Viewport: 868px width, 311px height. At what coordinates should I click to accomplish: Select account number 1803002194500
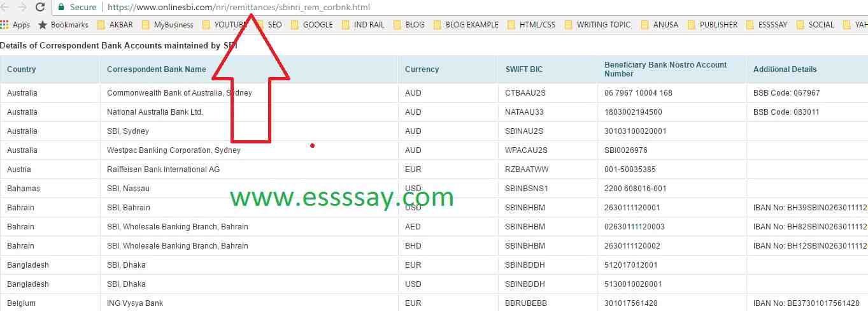633,112
